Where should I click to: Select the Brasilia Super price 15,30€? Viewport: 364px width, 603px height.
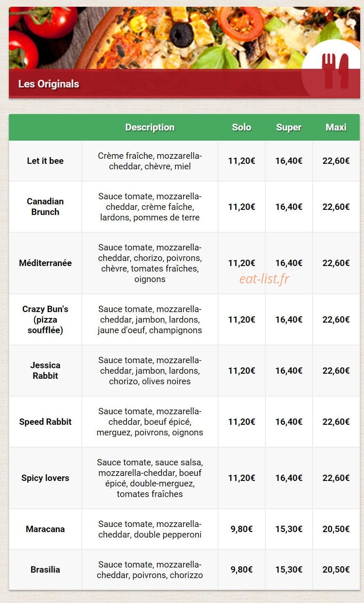click(289, 570)
